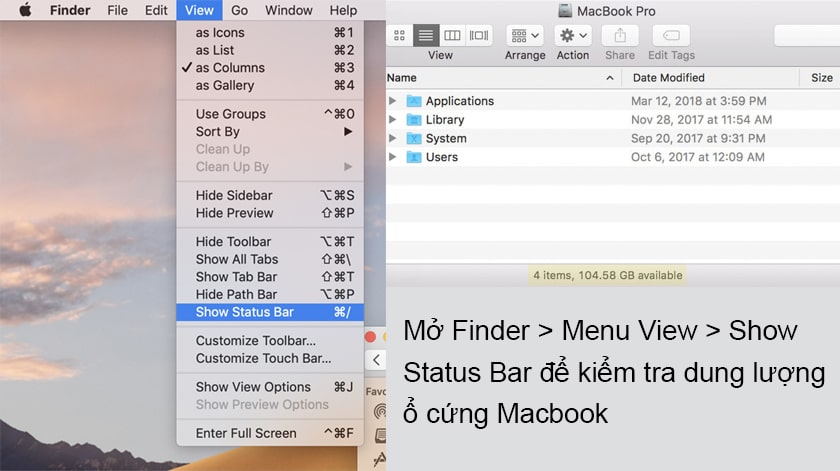The height and width of the screenshot is (471, 840).
Task: Click the Date Modified column header
Action: 710,78
